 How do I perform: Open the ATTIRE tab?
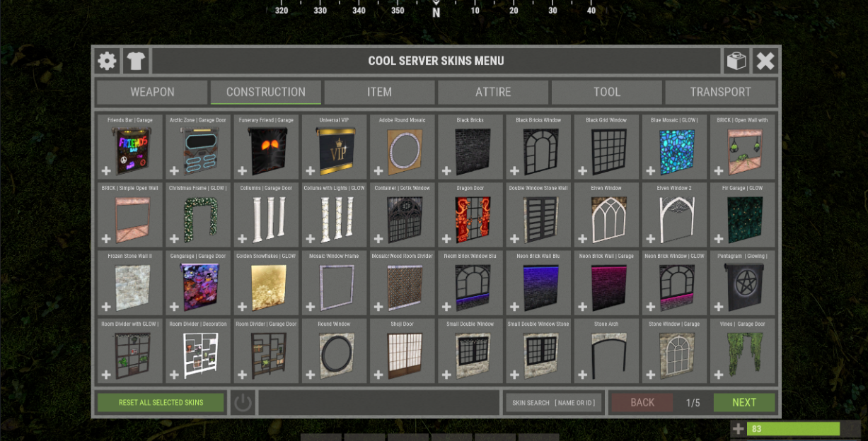pos(493,92)
